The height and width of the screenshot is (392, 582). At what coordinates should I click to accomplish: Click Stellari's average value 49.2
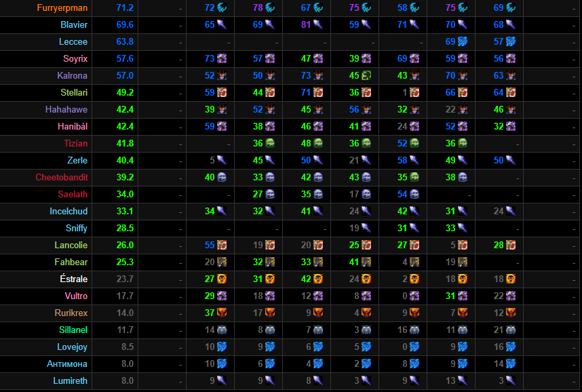pyautogui.click(x=125, y=92)
